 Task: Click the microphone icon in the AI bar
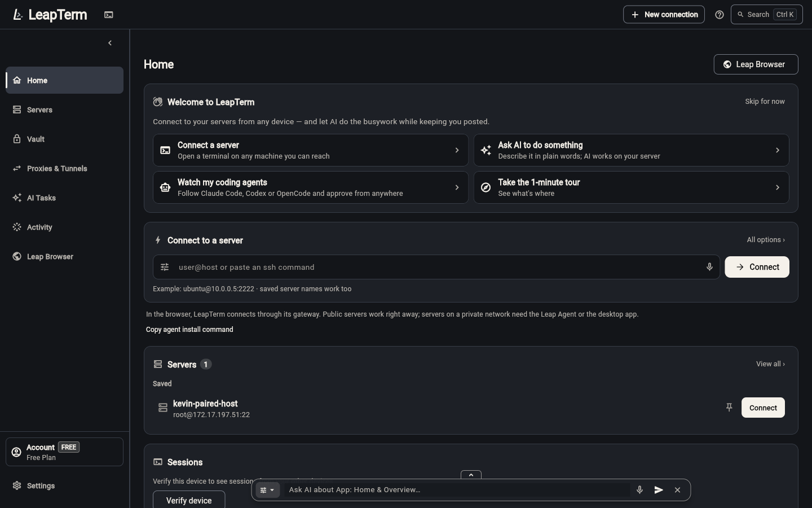click(x=639, y=490)
